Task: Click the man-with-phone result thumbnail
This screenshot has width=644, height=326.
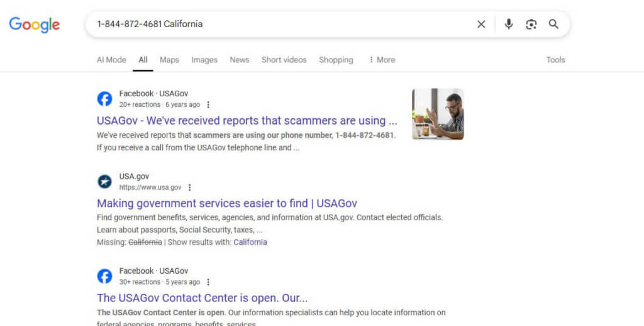Action: 438,115
